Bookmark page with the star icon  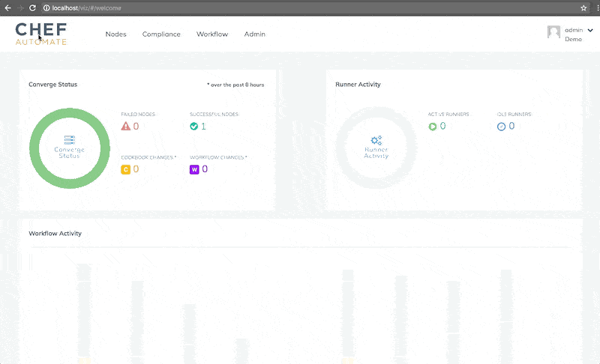click(x=583, y=7)
